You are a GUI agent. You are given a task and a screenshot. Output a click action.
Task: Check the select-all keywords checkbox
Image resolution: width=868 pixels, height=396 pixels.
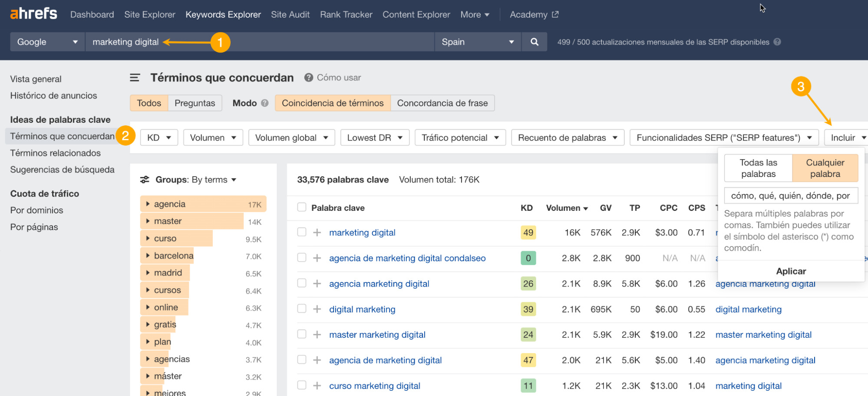coord(301,207)
